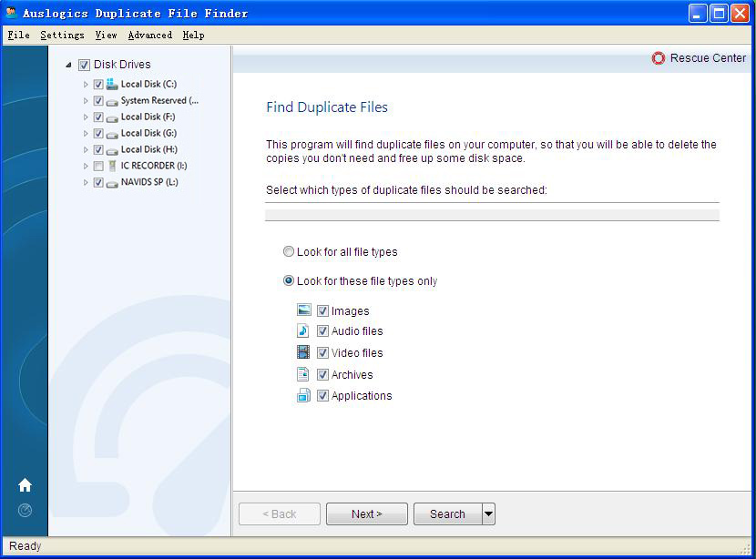Viewport: 756px width, 559px height.
Task: Select the IC RECORDER (I:) tree label
Action: (x=154, y=166)
